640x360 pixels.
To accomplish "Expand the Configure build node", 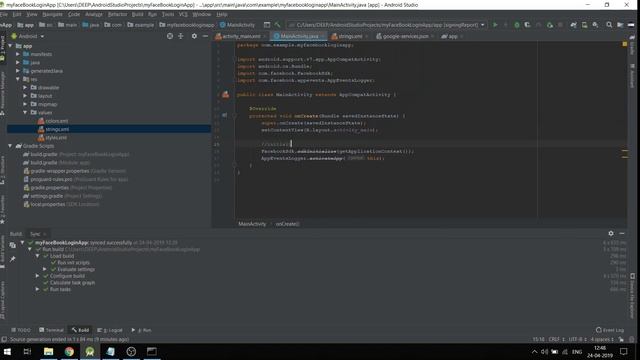I will 38,276.
